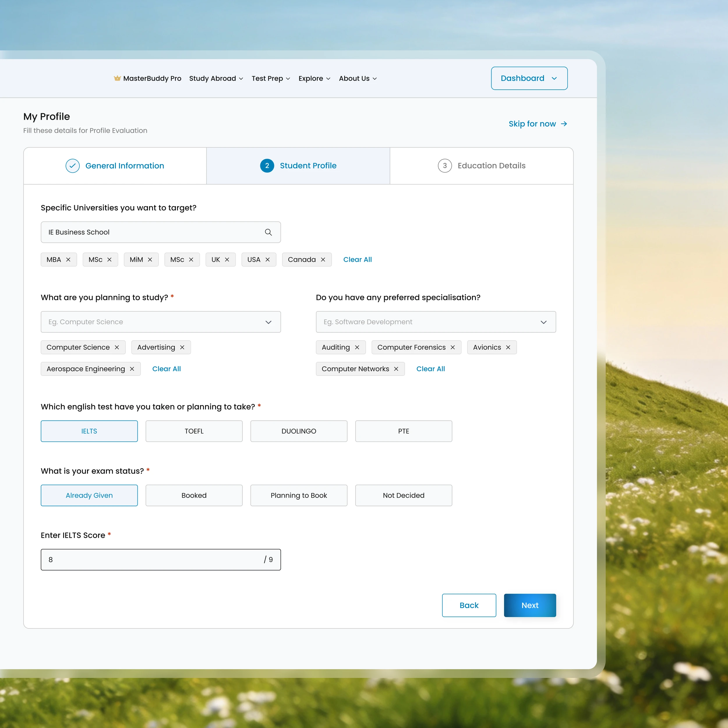Select TOEFL as english test
Image resolution: width=728 pixels, height=728 pixels.
(x=194, y=431)
